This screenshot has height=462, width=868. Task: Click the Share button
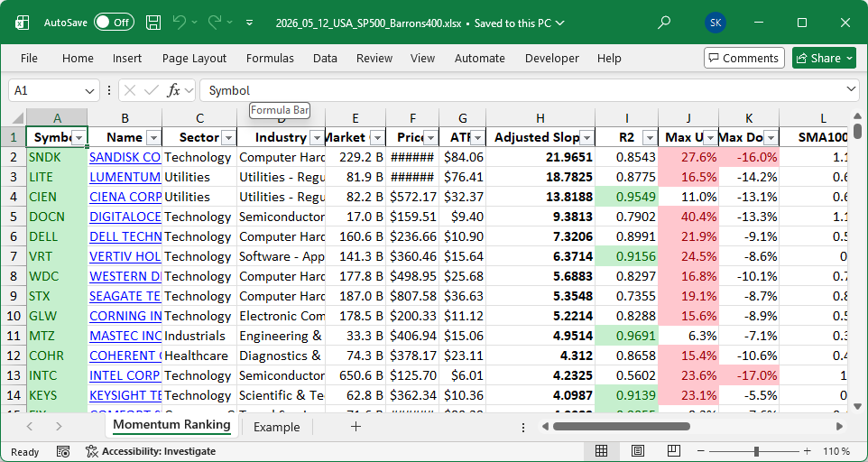(824, 58)
